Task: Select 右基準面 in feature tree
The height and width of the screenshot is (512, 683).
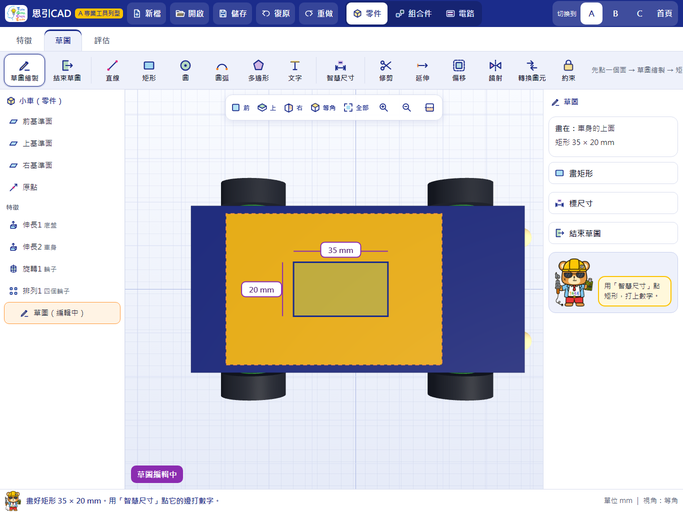Action: 62,166
